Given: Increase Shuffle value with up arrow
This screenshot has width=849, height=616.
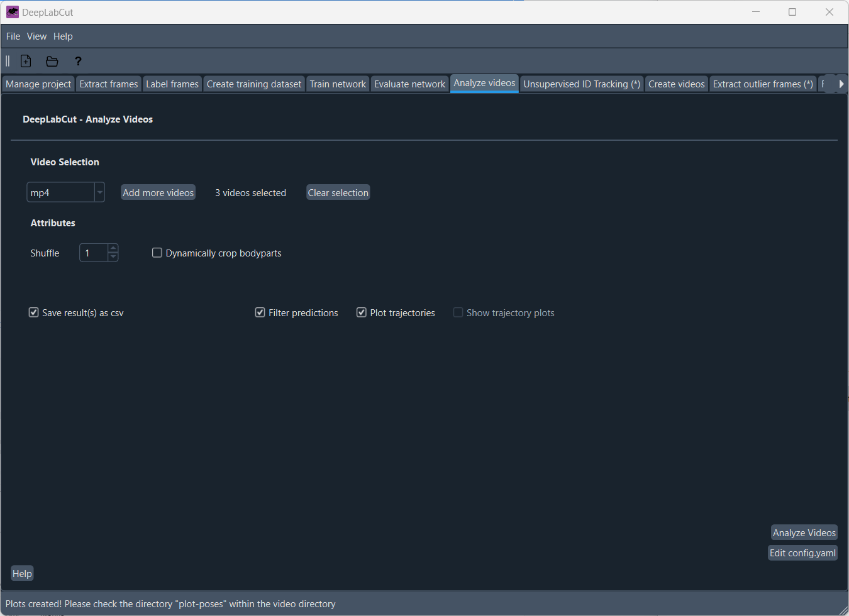Looking at the screenshot, I should pyautogui.click(x=113, y=248).
